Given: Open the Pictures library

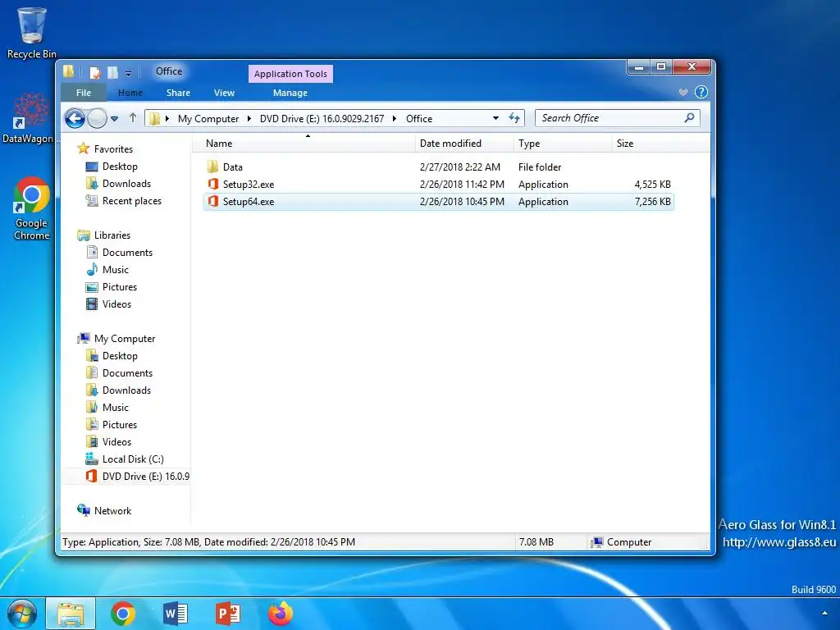Looking at the screenshot, I should 112,286.
